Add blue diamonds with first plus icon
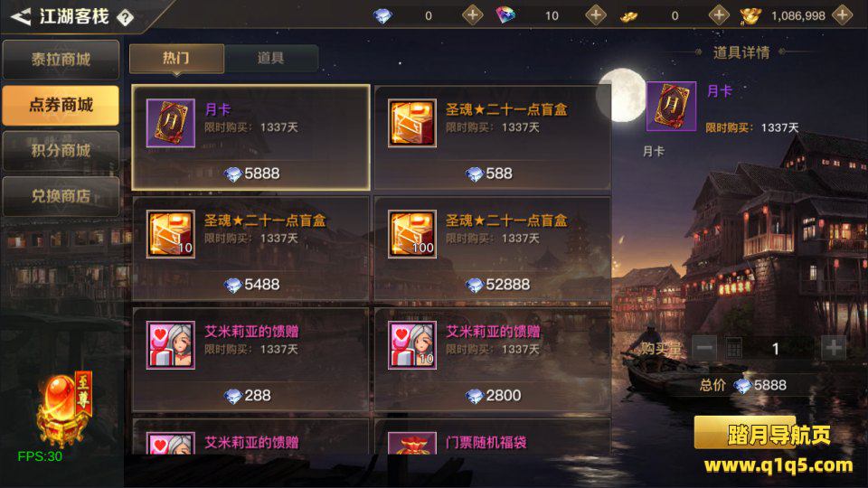This screenshot has width=868, height=488. pos(472,15)
